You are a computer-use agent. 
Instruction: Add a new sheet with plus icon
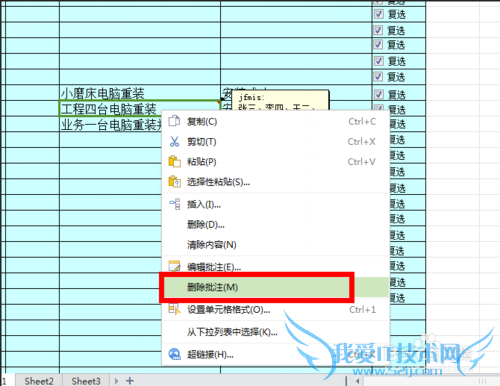pyautogui.click(x=130, y=381)
